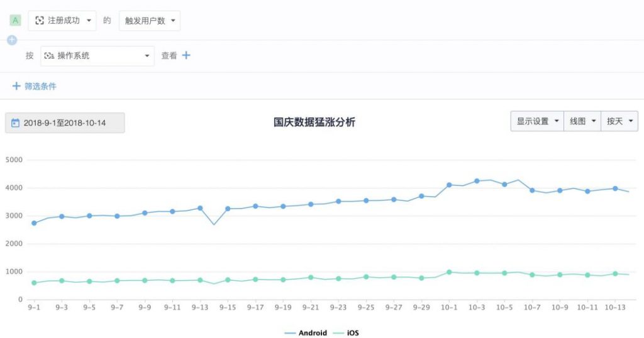This screenshot has width=644, height=338.
Task: Click the plus icon beside 筛选条件
Action: point(16,86)
